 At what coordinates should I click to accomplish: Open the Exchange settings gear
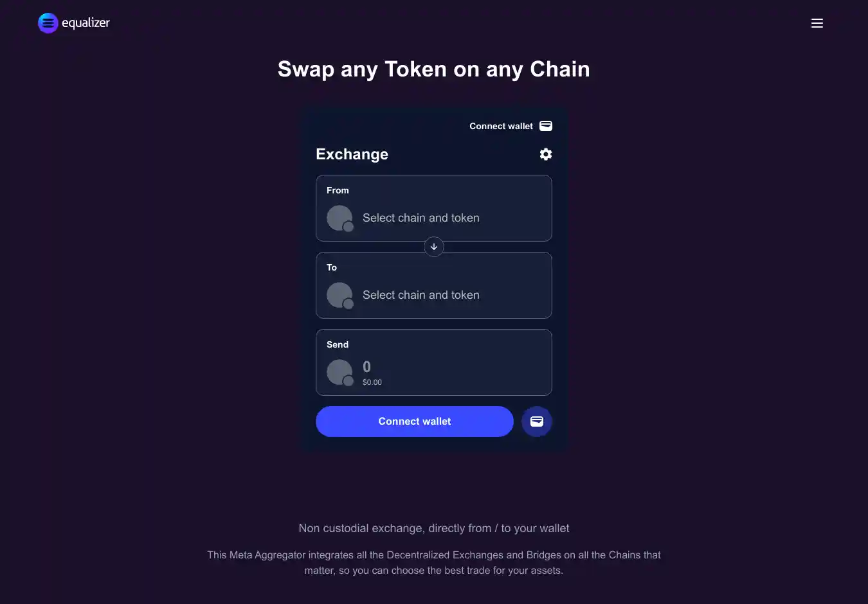tap(546, 154)
